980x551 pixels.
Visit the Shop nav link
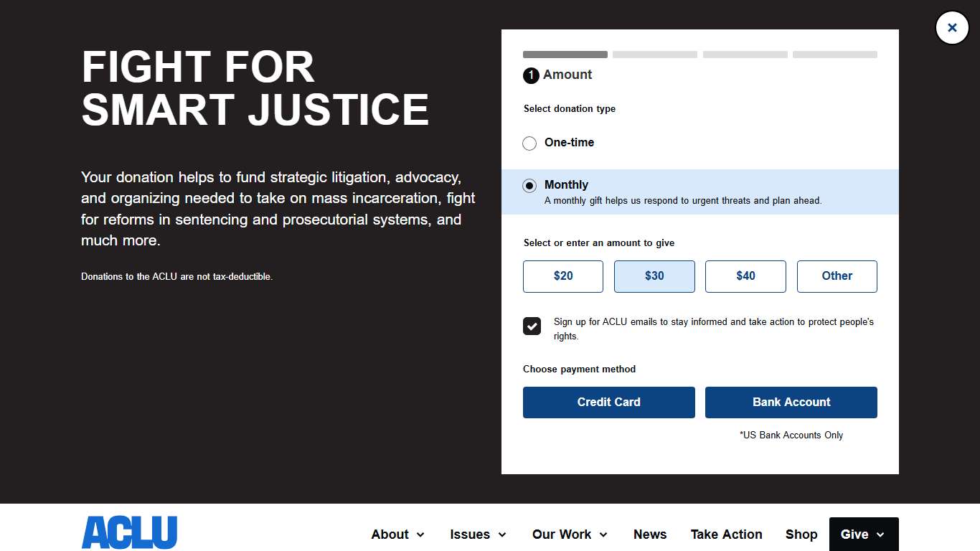point(801,534)
